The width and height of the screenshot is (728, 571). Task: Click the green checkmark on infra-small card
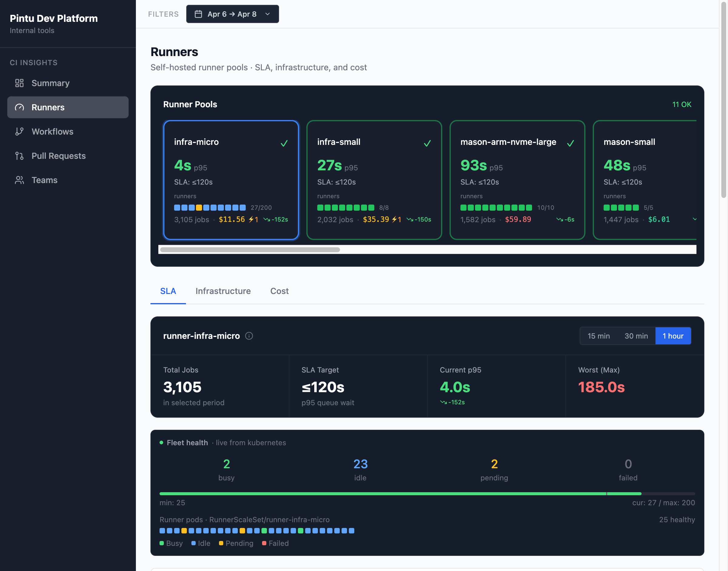(427, 143)
